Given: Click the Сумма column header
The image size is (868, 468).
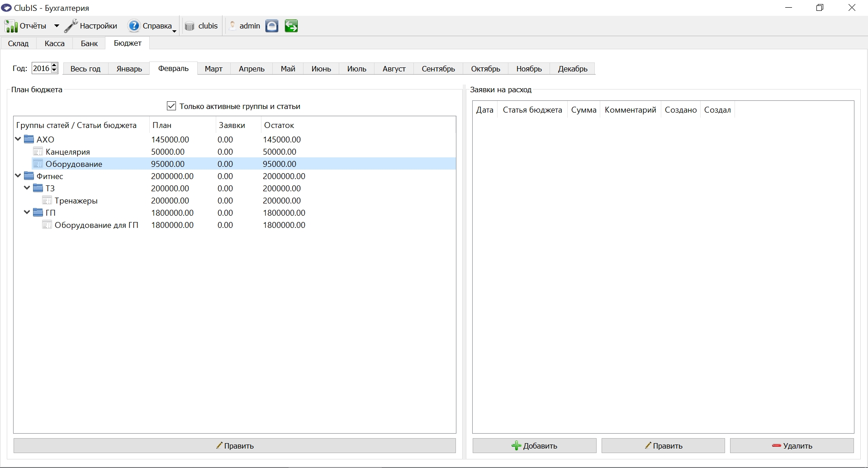Looking at the screenshot, I should (x=583, y=110).
